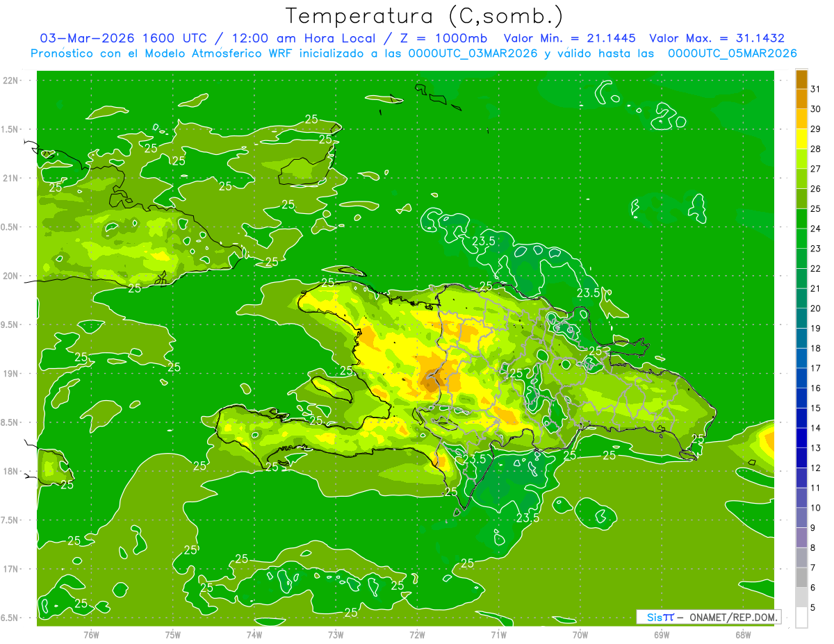Click the "Valor Min. = 21.1445" text

[x=571, y=38]
